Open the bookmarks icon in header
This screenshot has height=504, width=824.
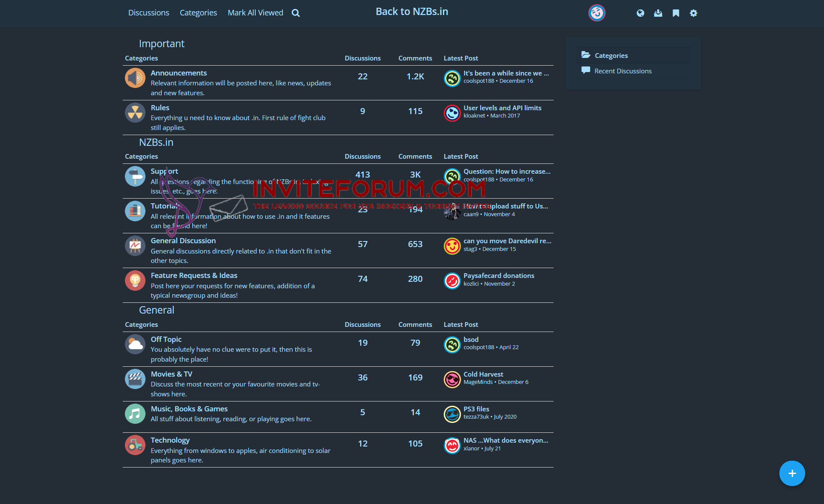tap(676, 13)
